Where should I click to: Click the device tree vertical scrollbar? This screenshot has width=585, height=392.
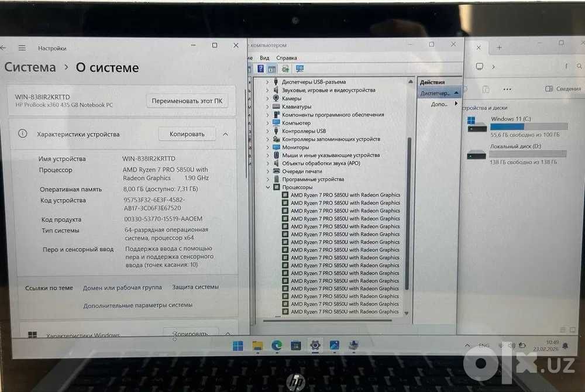(408, 212)
